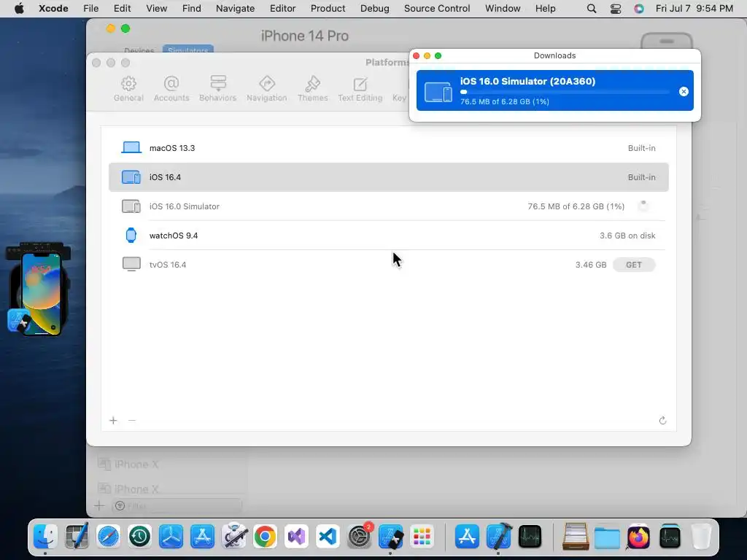Open the Behaviors preferences pane
The height and width of the screenshot is (560, 747).
[217, 89]
